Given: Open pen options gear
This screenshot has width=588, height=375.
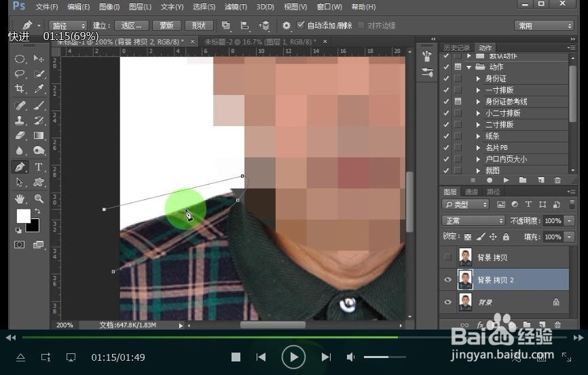Looking at the screenshot, I should [x=286, y=26].
